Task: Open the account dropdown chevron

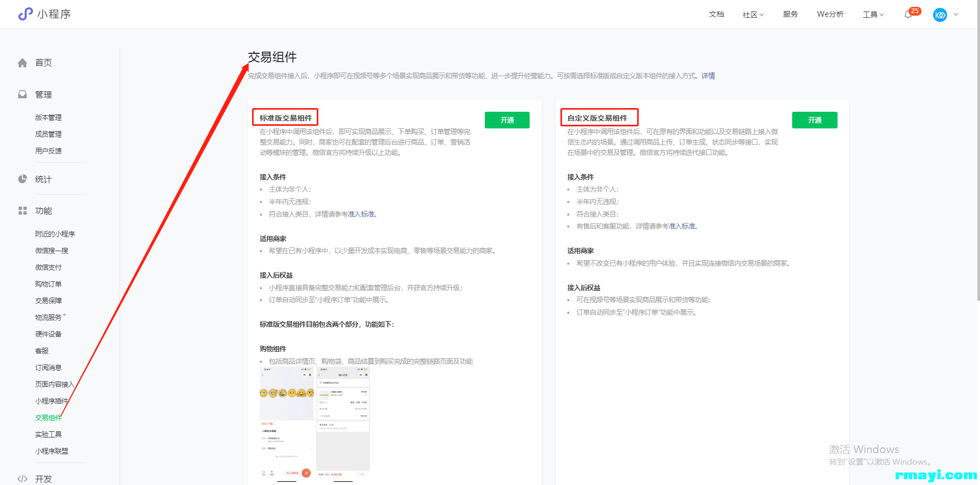Action: [956, 15]
